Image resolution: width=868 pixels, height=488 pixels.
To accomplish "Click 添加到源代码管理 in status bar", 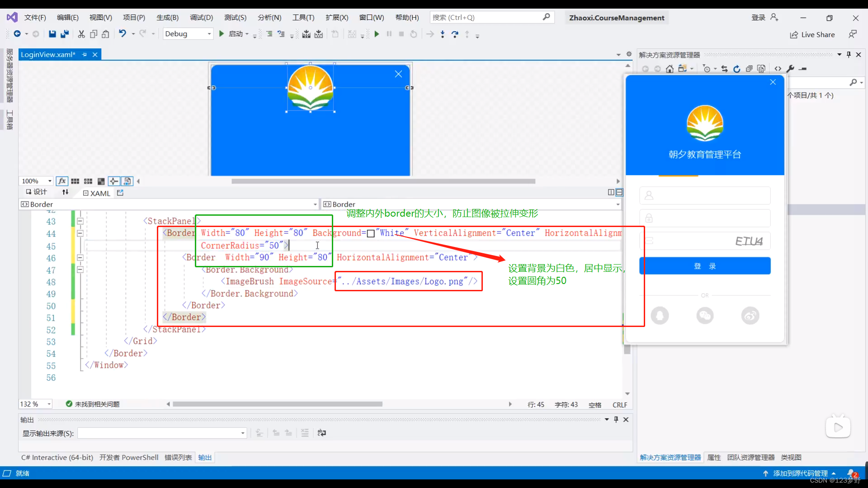I will point(800,473).
